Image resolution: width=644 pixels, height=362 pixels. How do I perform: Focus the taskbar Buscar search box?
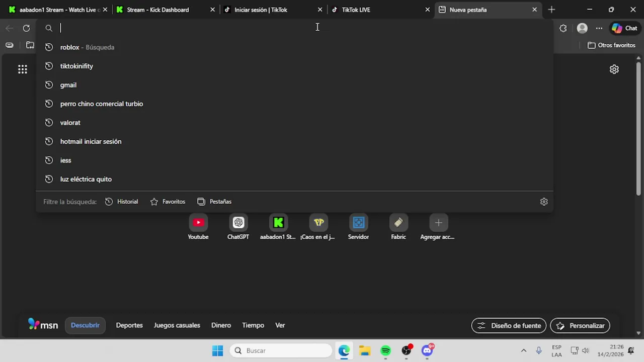pyautogui.click(x=282, y=350)
